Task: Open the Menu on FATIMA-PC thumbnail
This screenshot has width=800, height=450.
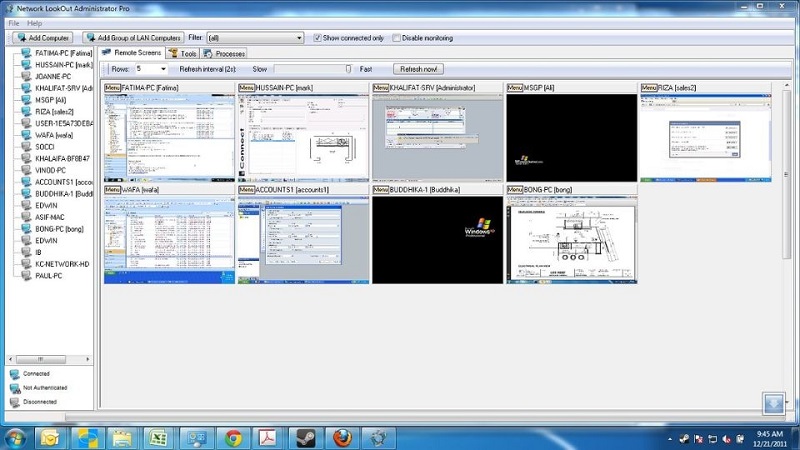Action: 112,88
